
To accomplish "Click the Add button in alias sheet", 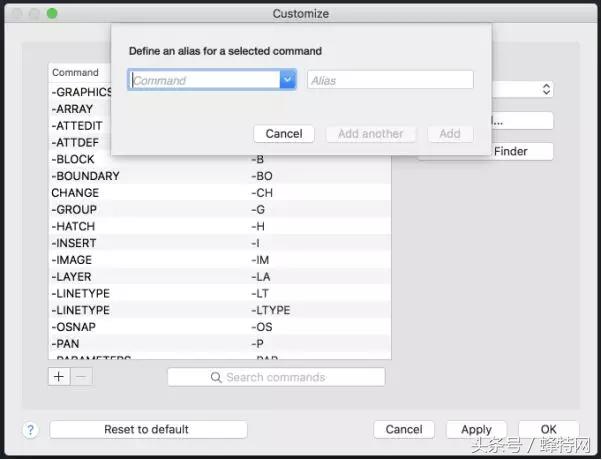I will click(x=450, y=134).
